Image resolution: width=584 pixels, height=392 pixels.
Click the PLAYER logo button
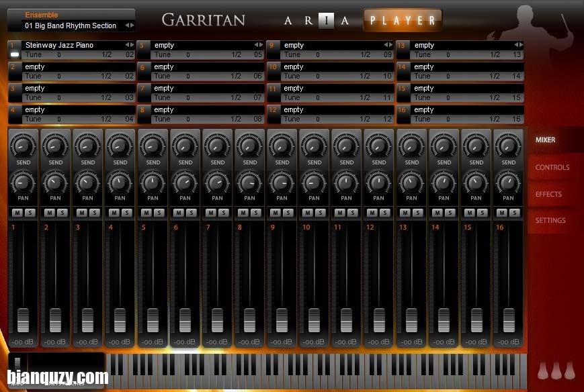(x=403, y=20)
